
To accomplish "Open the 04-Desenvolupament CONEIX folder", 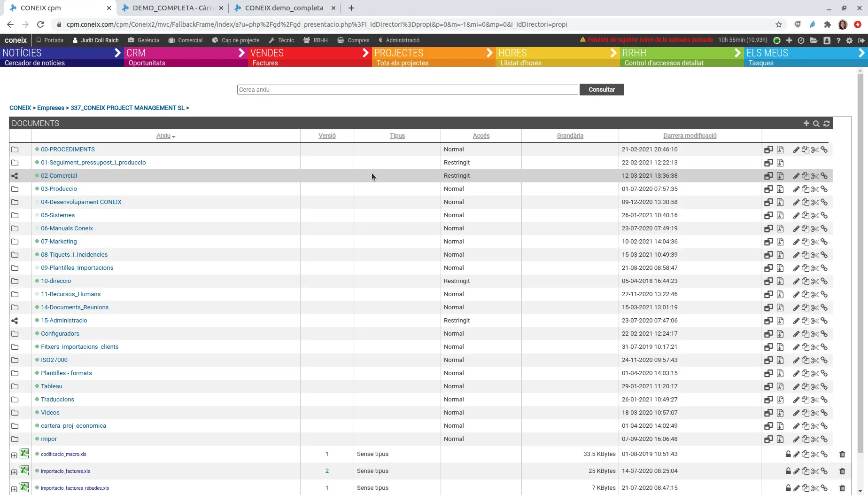I will point(81,202).
